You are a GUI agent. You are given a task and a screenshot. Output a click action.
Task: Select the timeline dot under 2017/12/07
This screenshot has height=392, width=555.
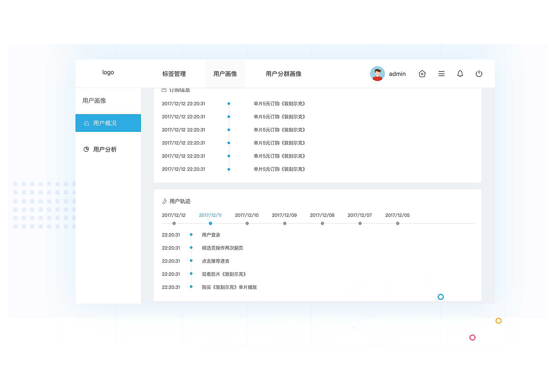coord(360,223)
